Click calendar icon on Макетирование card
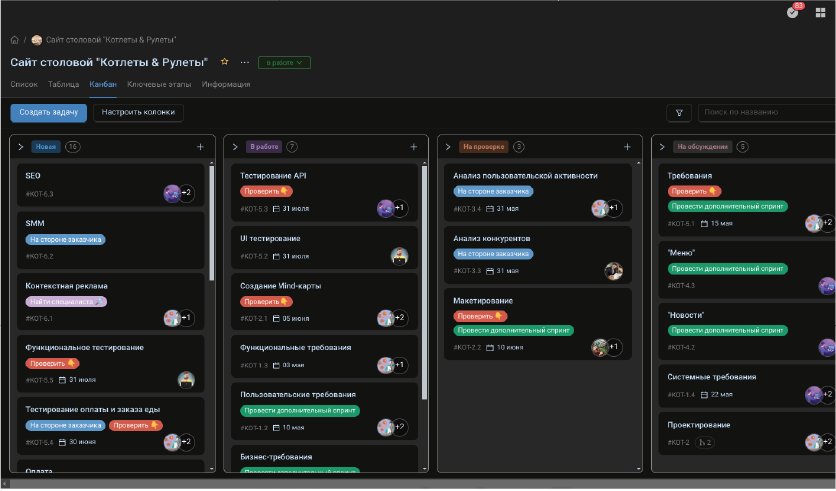Screen dimensions: 836x491 point(490,348)
